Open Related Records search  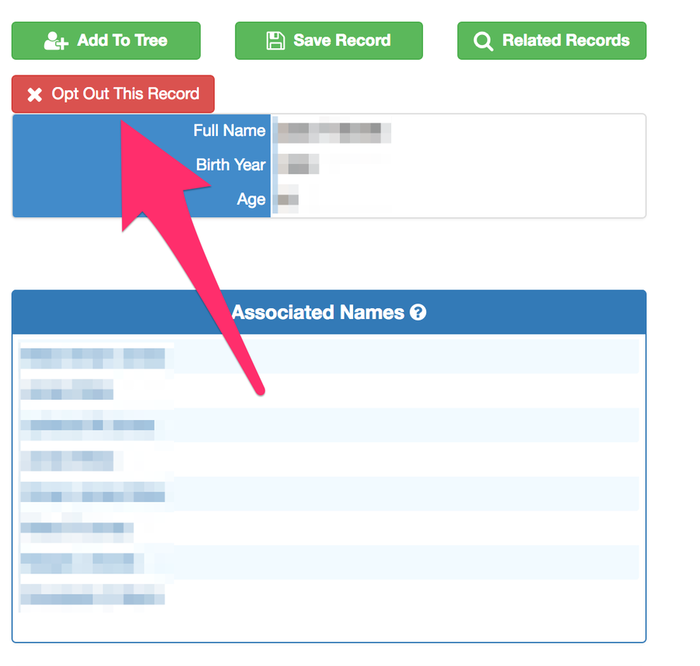552,41
